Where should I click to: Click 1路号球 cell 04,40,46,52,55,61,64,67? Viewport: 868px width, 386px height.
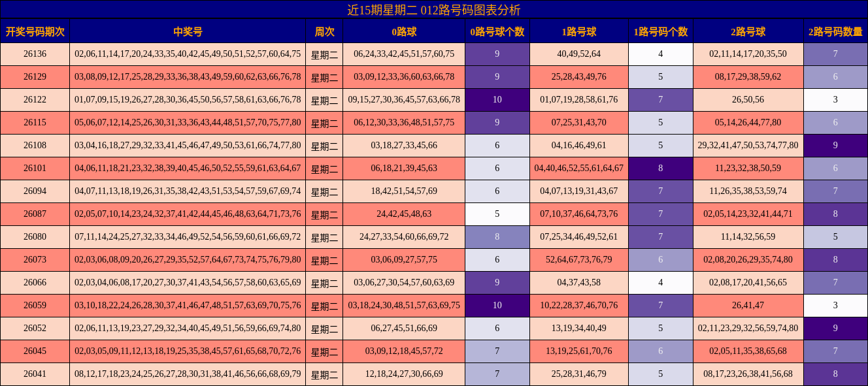579,169
